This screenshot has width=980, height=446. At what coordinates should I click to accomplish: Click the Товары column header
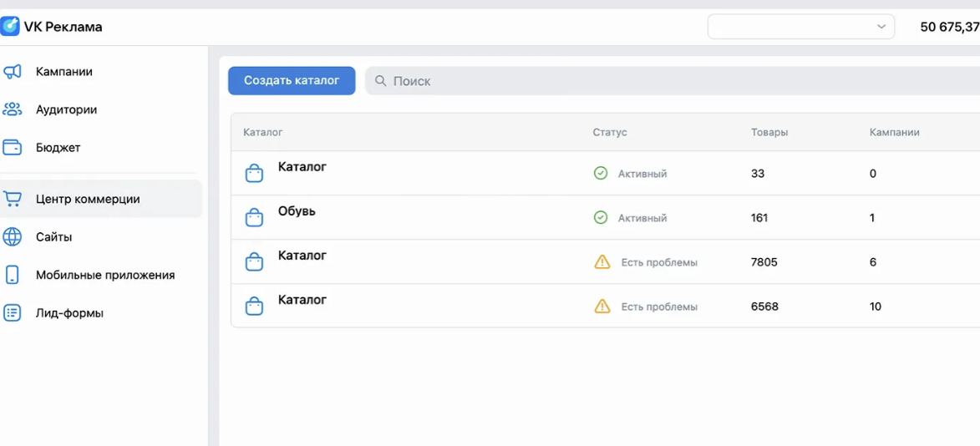[x=769, y=133]
